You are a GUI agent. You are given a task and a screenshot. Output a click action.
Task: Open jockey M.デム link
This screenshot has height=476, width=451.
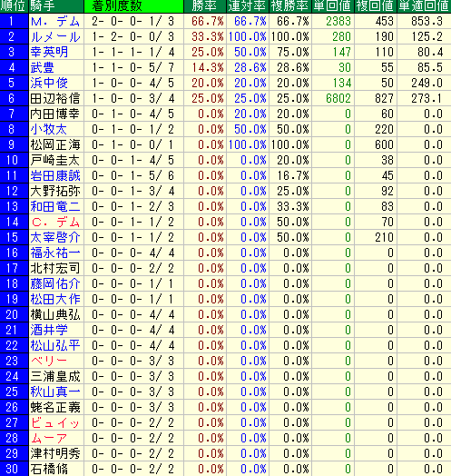click(55, 22)
